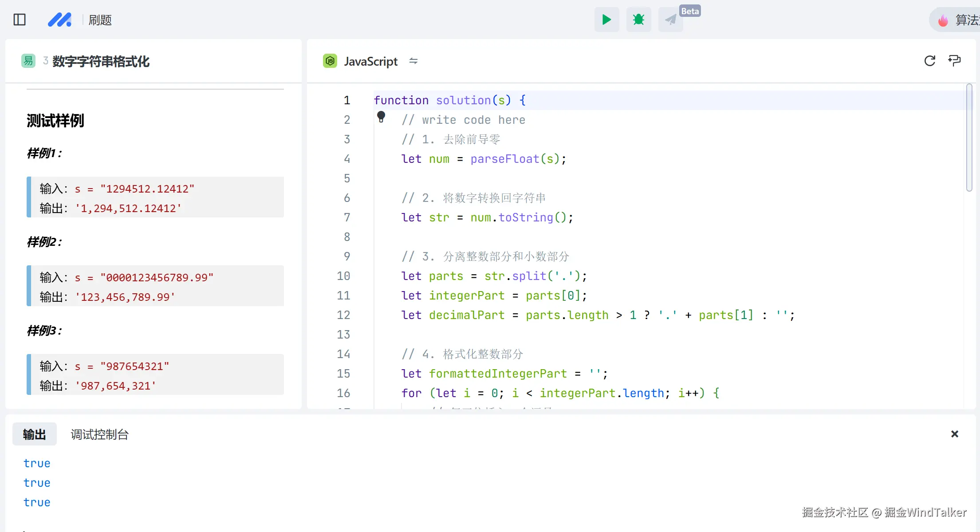Click the for loop line 16
Viewport: 980px width, 532px height.
[560, 393]
